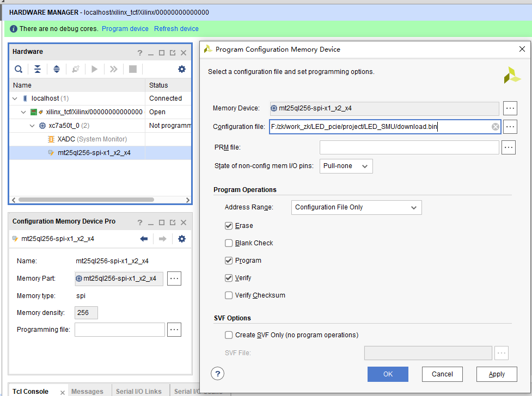
Task: Collapse xilinx_tcf tree node
Action: point(23,112)
